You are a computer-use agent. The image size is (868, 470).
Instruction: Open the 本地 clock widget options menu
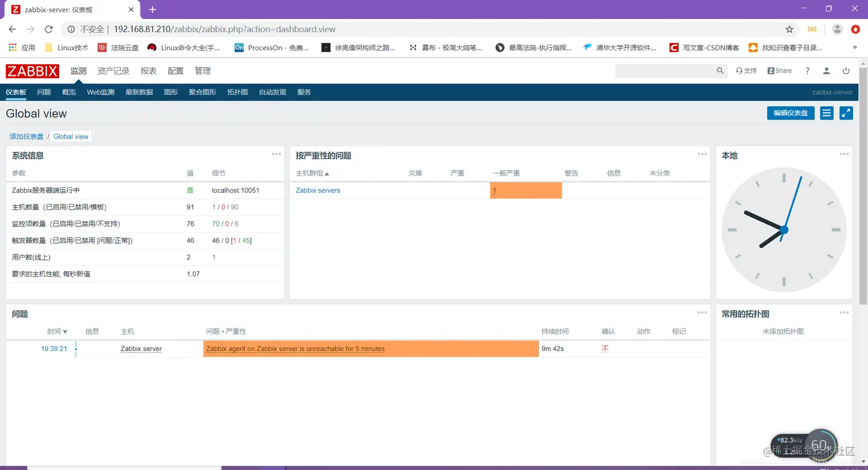[x=844, y=154]
